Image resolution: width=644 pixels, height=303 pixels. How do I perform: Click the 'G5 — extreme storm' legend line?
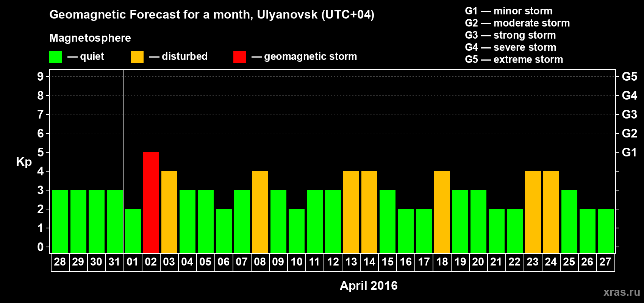(514, 59)
